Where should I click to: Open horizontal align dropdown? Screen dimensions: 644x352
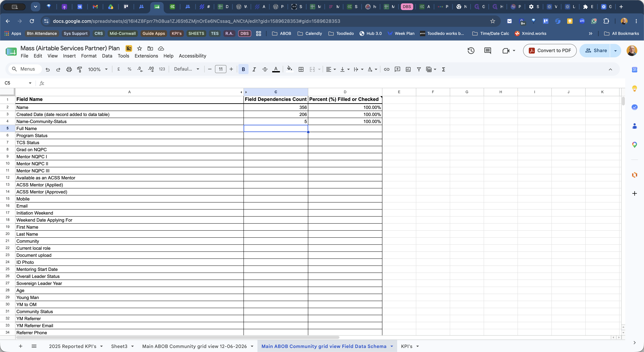(331, 69)
